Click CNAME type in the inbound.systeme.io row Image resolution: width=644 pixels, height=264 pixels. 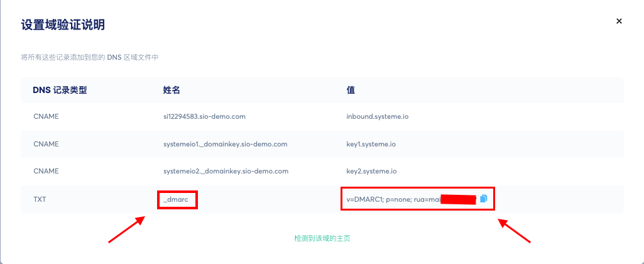click(x=46, y=116)
